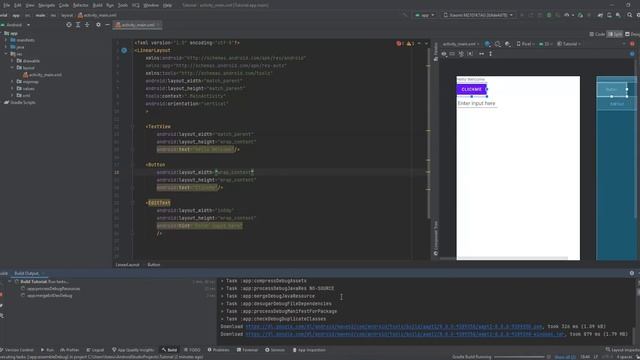Open the Xiaomi device selector dropdown
The height and width of the screenshot is (360, 640).
[x=478, y=15]
